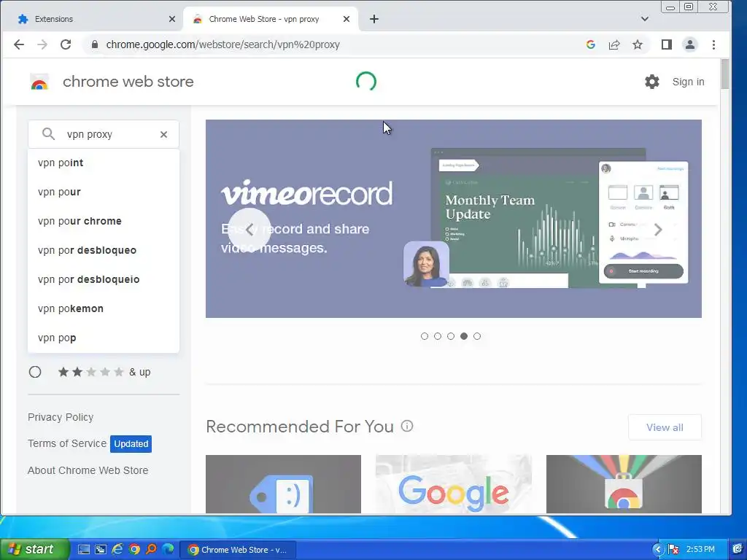The width and height of the screenshot is (747, 560).
Task: Expand hidden system tray icons
Action: tap(657, 550)
